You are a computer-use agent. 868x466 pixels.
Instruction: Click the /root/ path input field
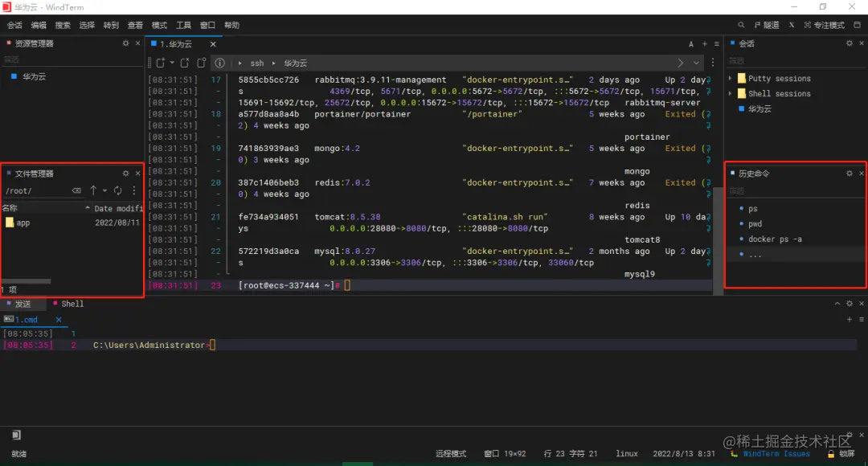tap(36, 190)
